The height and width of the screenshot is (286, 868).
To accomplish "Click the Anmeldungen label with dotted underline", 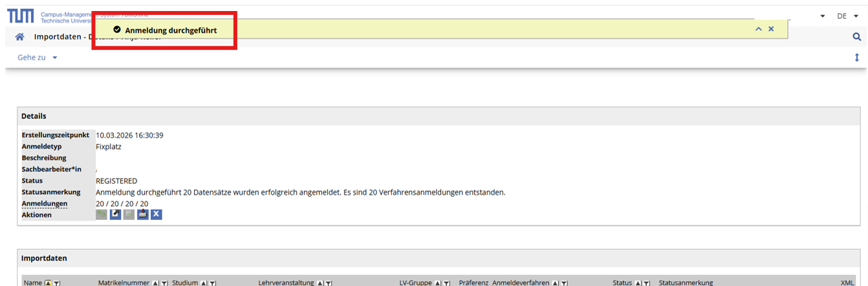I will click(45, 204).
